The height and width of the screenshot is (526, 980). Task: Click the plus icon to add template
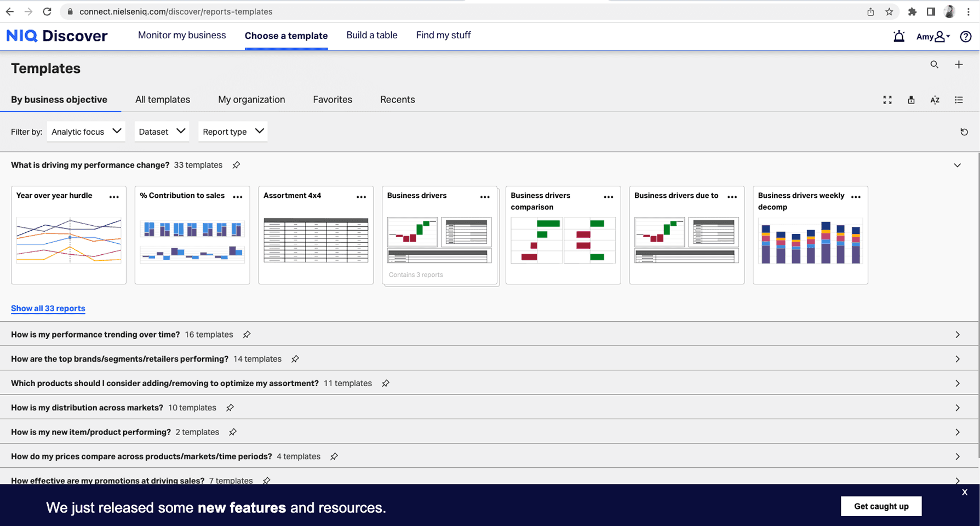[959, 65]
